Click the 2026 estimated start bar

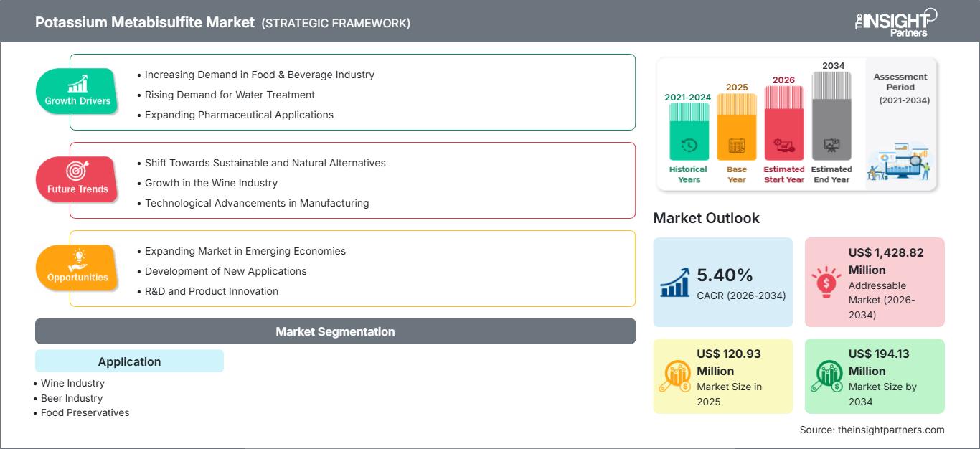point(783,123)
